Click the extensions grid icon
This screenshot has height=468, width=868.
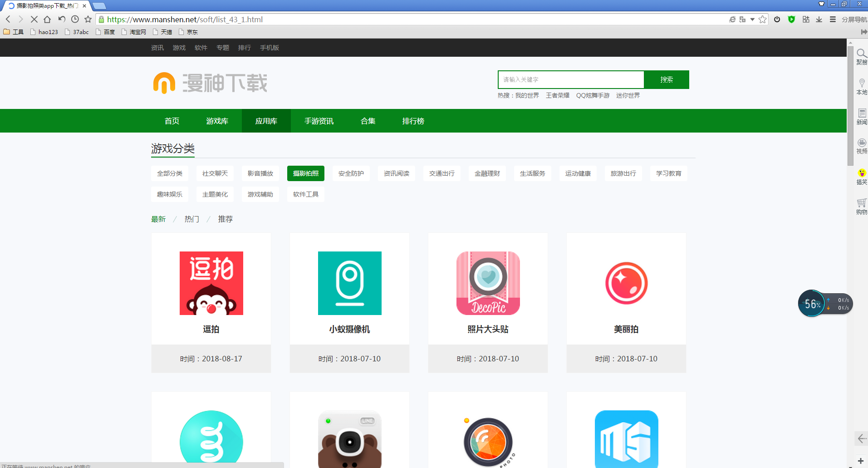coord(806,20)
